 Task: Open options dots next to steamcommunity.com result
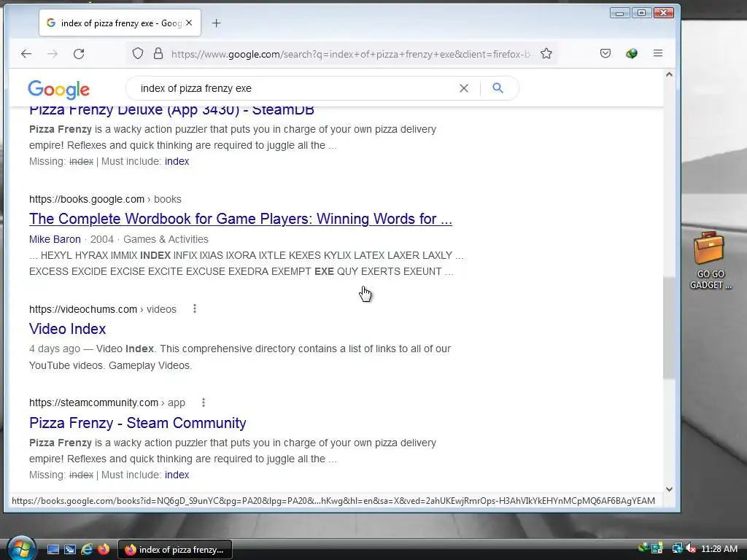(204, 402)
